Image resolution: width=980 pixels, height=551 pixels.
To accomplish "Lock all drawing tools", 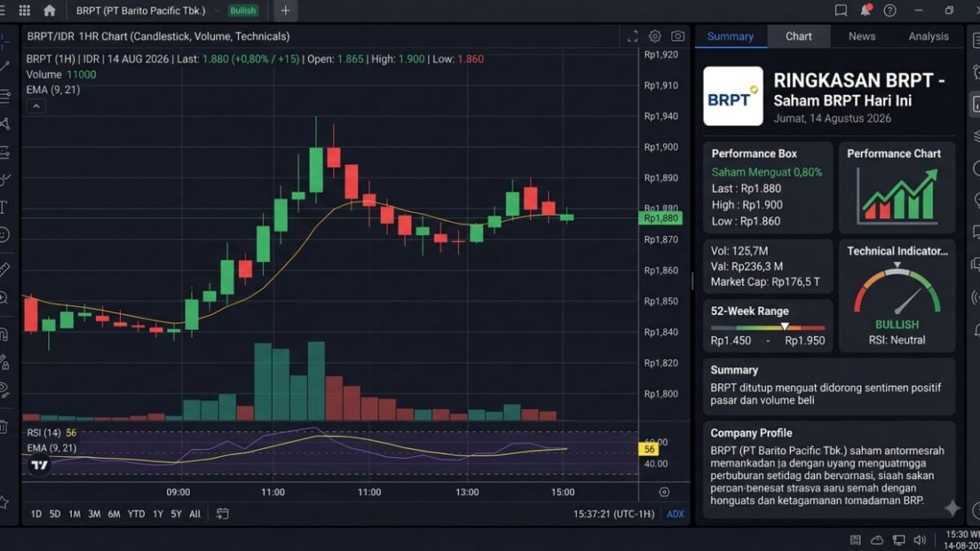I will pos(4,362).
